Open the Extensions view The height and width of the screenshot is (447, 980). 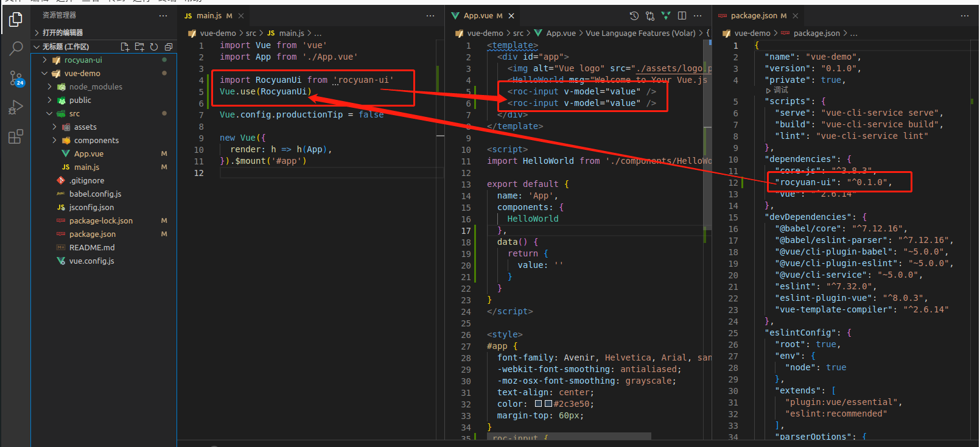click(x=16, y=136)
